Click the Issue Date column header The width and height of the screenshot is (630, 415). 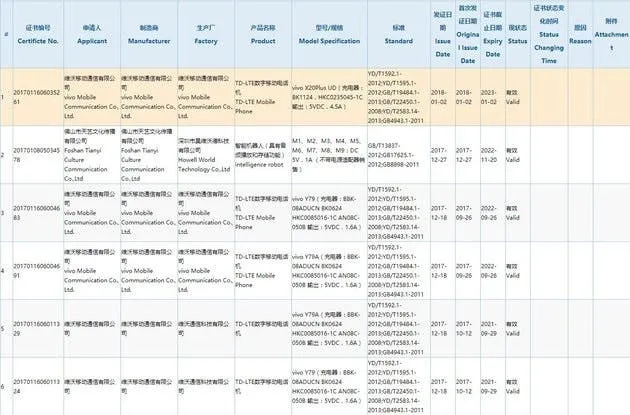pyautogui.click(x=442, y=35)
